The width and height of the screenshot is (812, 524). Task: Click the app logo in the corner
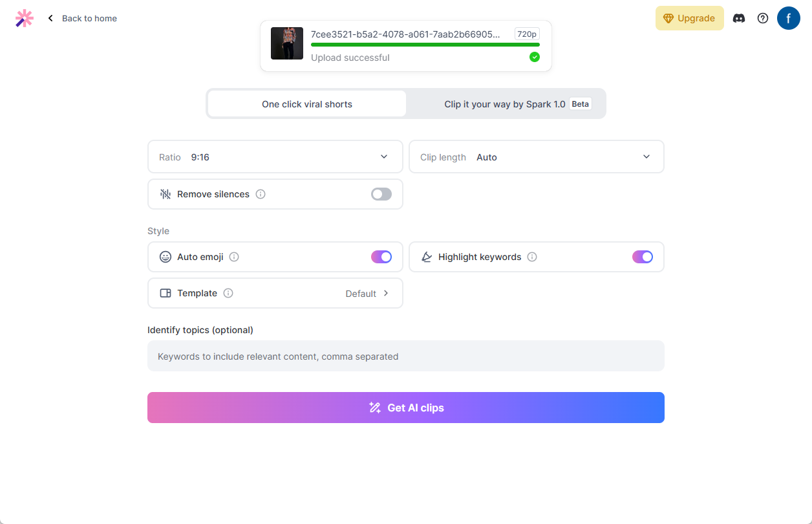tap(24, 18)
